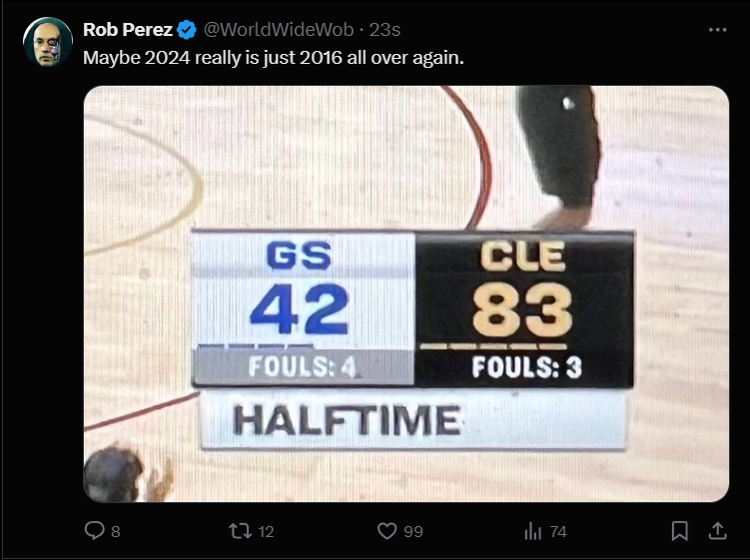Open the @WorldWideWob handle link

coord(278,30)
